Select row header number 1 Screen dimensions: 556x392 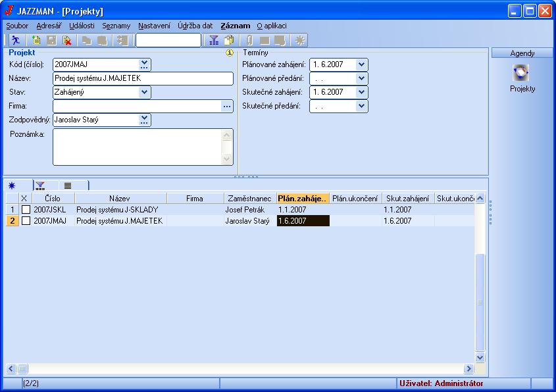point(13,210)
